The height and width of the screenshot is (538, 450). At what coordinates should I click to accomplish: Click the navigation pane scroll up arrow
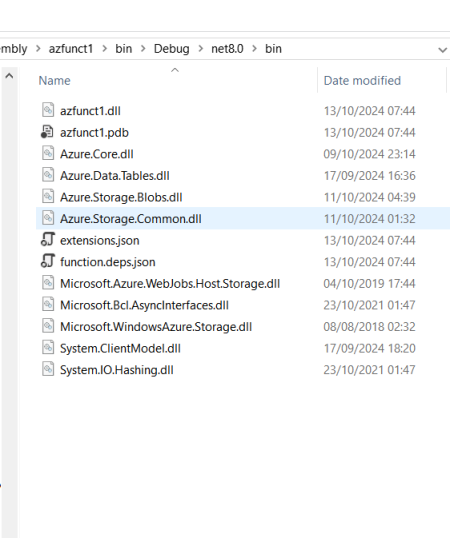coord(9,76)
